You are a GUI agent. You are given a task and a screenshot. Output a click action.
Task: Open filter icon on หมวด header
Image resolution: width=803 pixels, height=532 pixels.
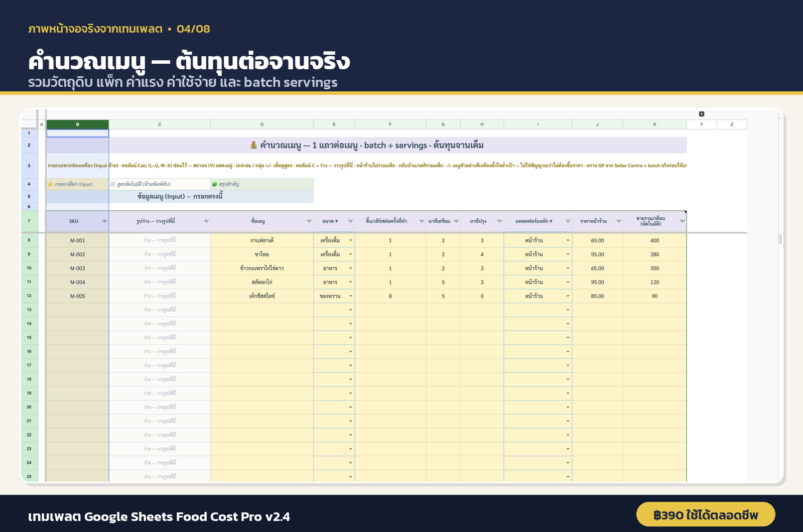[350, 221]
